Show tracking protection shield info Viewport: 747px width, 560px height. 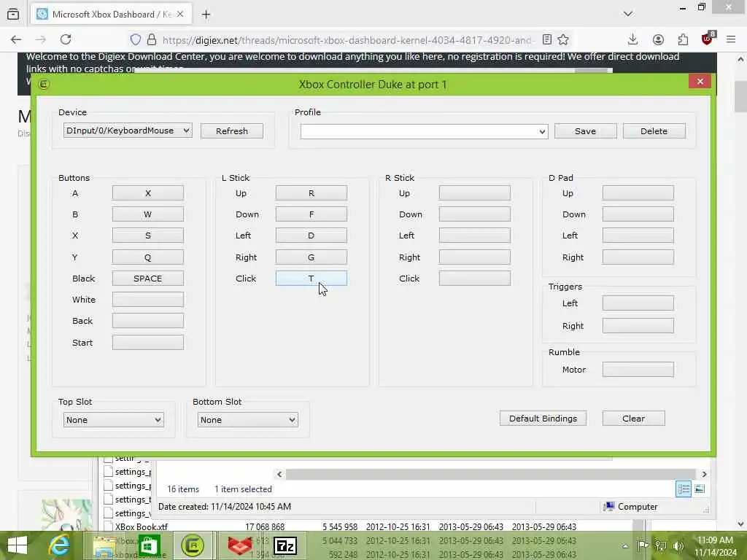click(x=135, y=39)
